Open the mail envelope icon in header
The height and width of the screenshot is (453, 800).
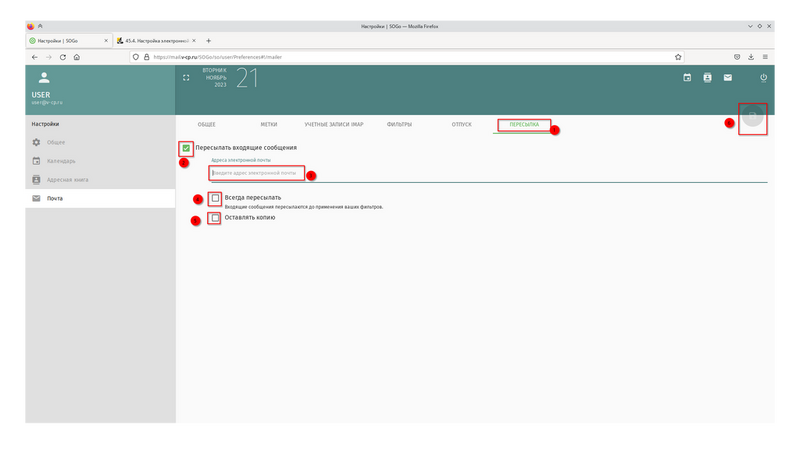pyautogui.click(x=727, y=77)
